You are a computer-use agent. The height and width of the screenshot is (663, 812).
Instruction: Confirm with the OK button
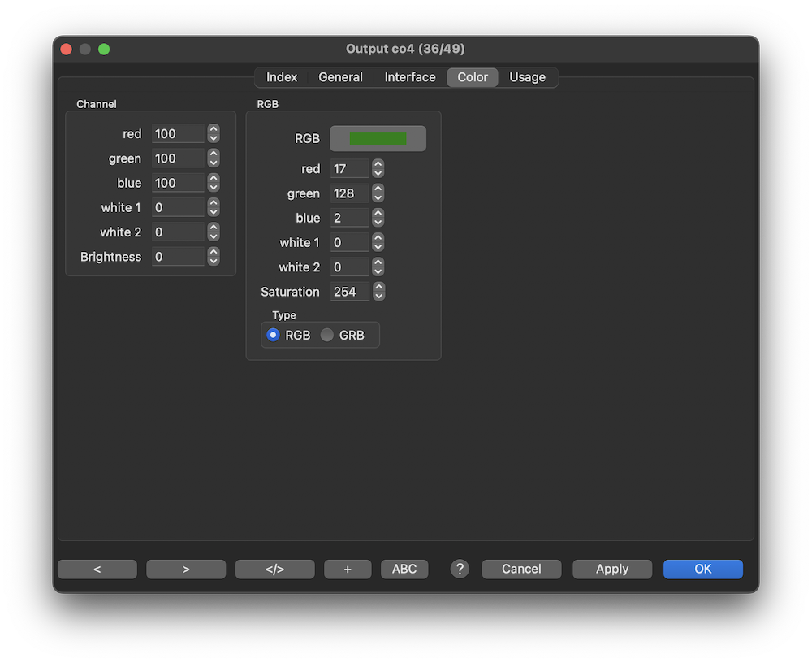(702, 569)
